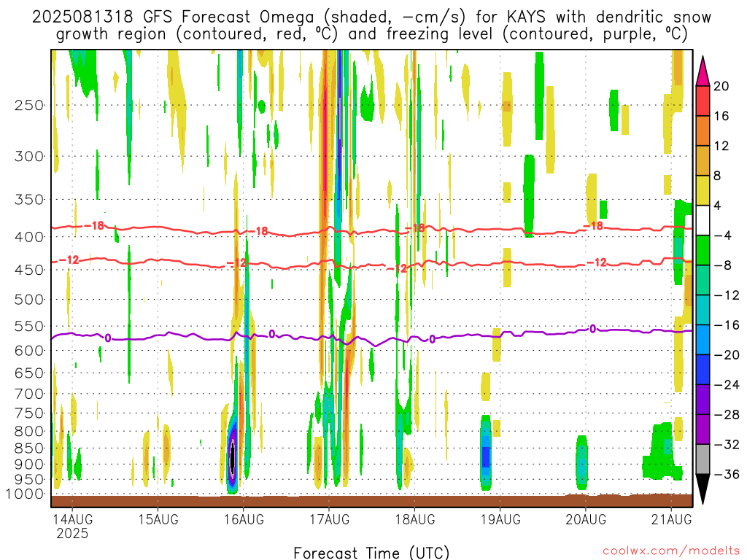Click the 600 pressure level label
747x560 pixels.
click(29, 351)
